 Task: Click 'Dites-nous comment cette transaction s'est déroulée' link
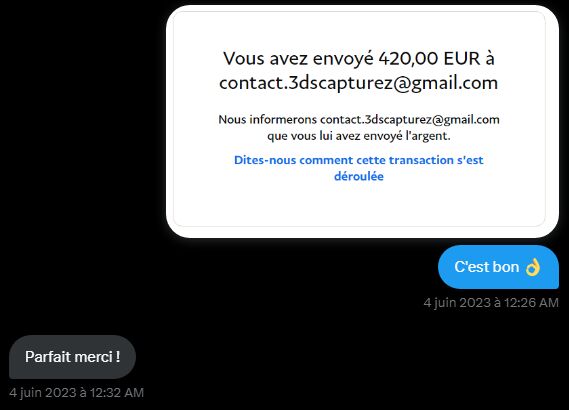[x=359, y=168]
